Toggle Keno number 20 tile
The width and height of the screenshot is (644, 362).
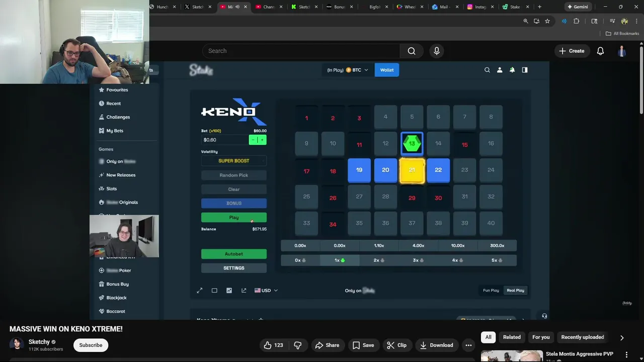tap(385, 170)
